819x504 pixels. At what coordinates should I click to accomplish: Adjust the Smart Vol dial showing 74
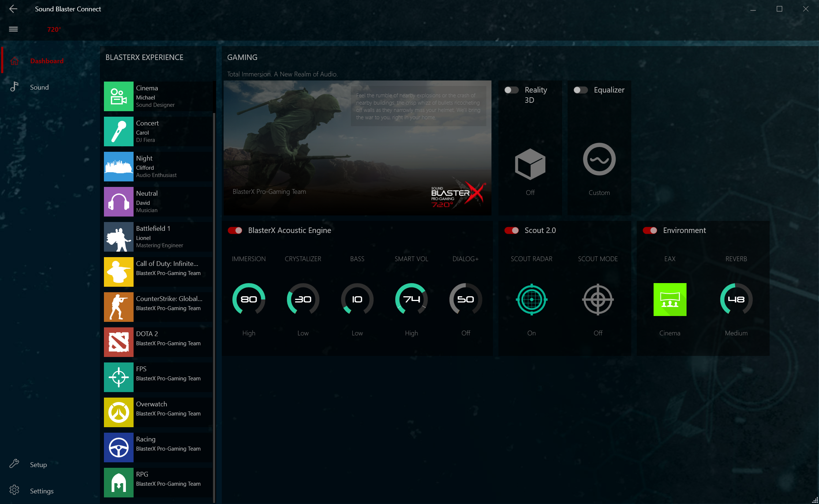[x=411, y=299]
